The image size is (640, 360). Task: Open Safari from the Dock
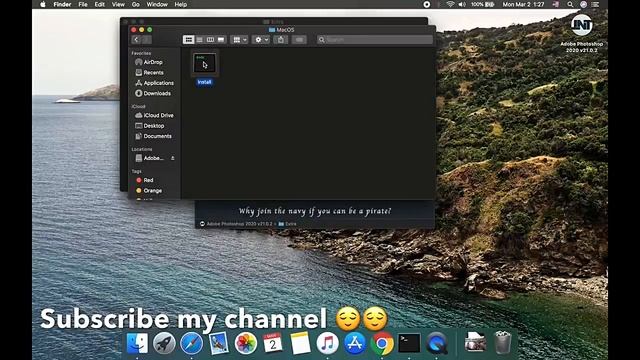tap(191, 343)
